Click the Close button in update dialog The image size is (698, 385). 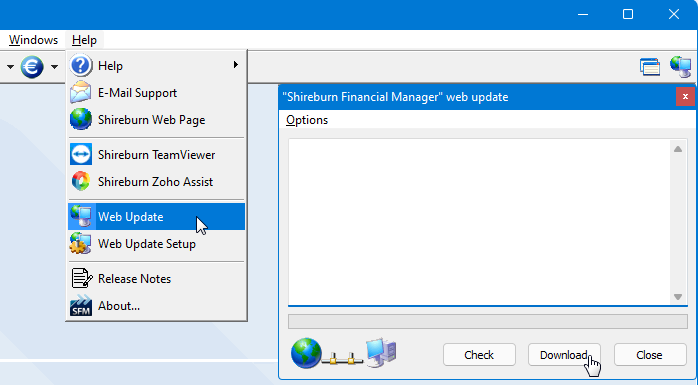pos(650,355)
